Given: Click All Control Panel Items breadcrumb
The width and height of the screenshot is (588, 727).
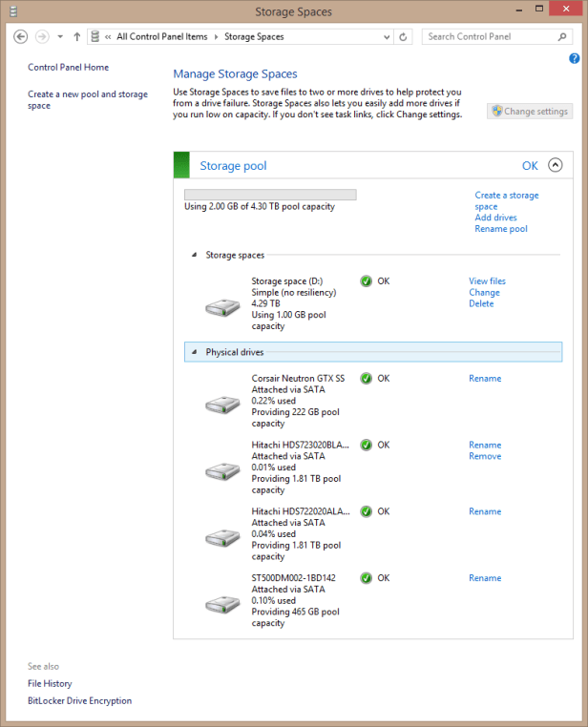Looking at the screenshot, I should tap(161, 37).
